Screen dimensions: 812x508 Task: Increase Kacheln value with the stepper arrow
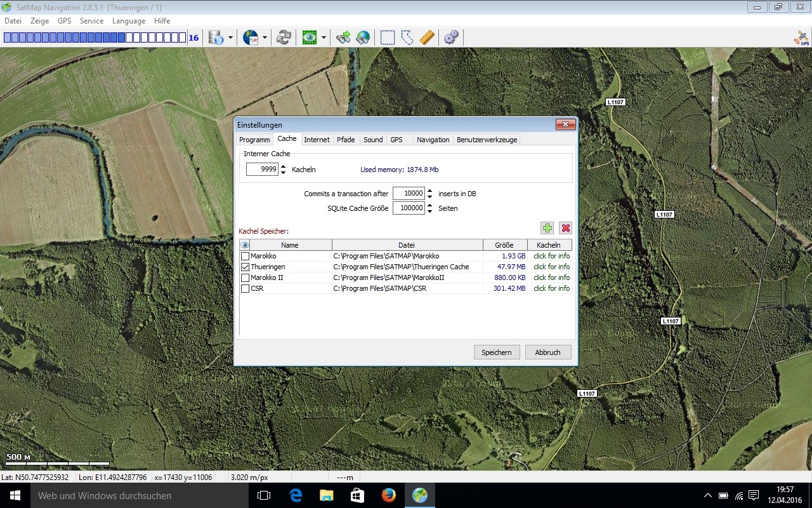coord(283,166)
